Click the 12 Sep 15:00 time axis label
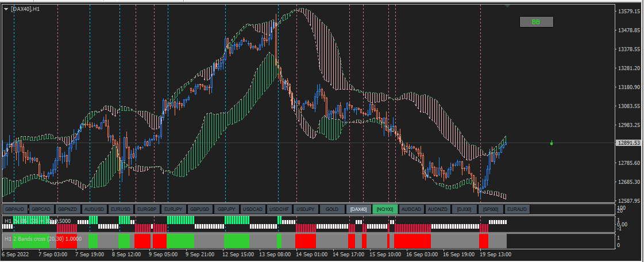This screenshot has height=262, width=644. (238, 255)
